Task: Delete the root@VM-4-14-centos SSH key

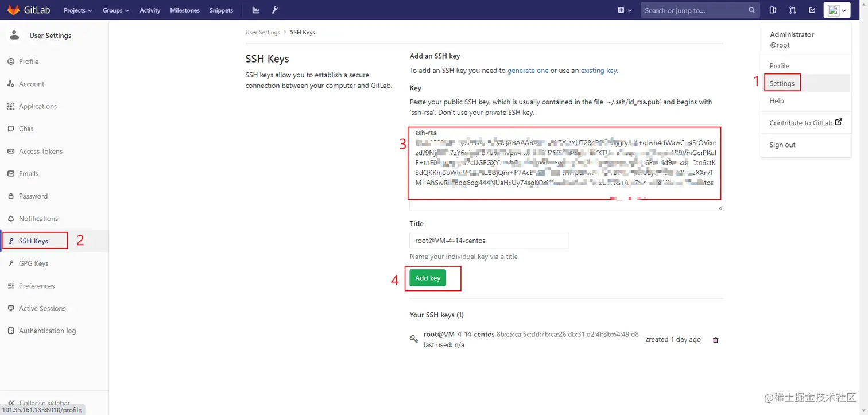Action: pos(715,340)
